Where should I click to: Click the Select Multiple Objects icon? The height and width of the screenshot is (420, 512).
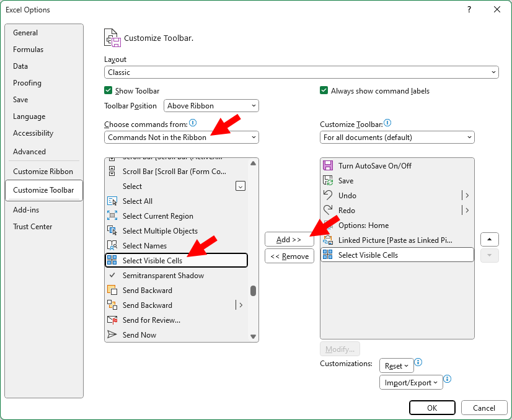coord(112,230)
